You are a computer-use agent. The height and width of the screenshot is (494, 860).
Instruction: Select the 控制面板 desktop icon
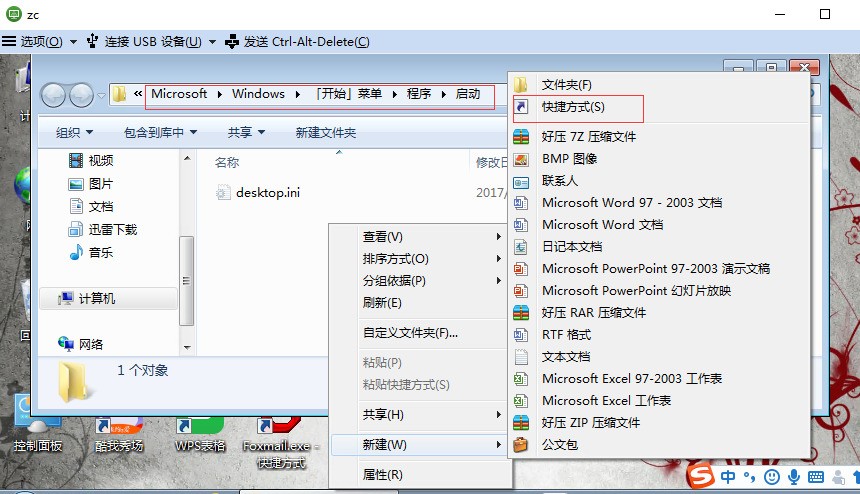pos(37,423)
